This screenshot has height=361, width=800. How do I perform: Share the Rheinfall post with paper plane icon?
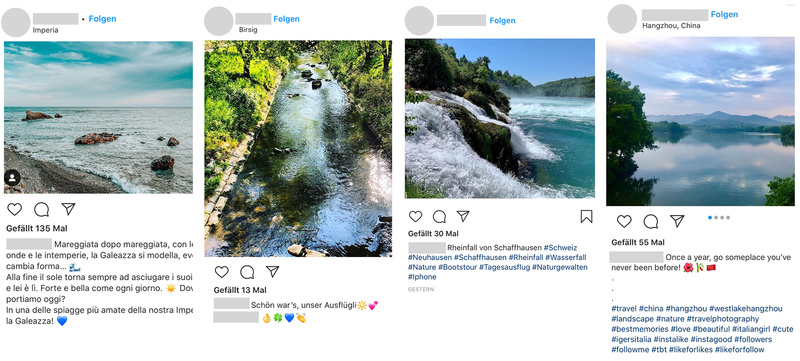pos(463,216)
